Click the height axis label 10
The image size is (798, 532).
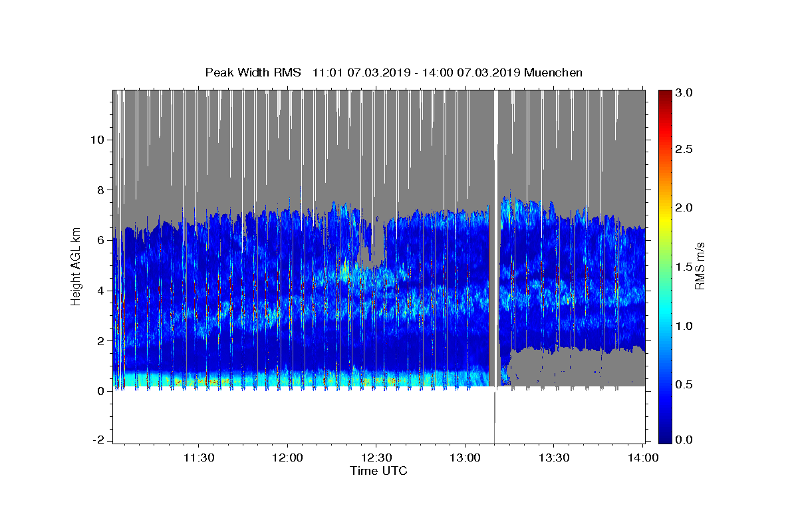(98, 140)
